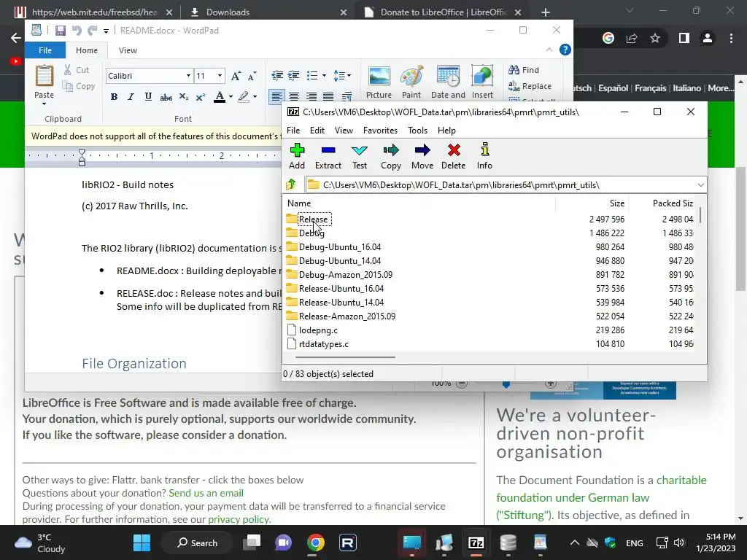Expand the 7-Zip address path dropdown
This screenshot has width=747, height=560.
click(701, 184)
